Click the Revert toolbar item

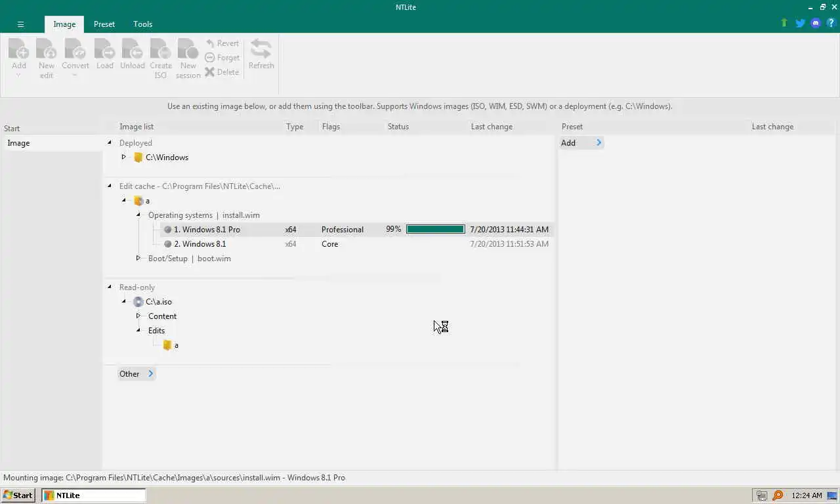pos(222,43)
